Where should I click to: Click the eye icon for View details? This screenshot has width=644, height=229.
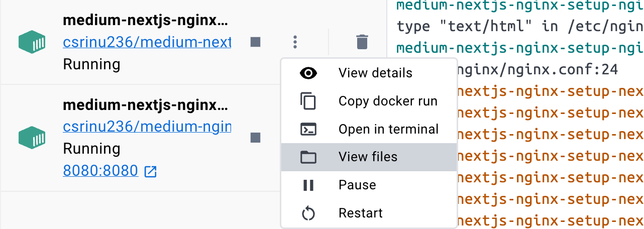[x=308, y=73]
